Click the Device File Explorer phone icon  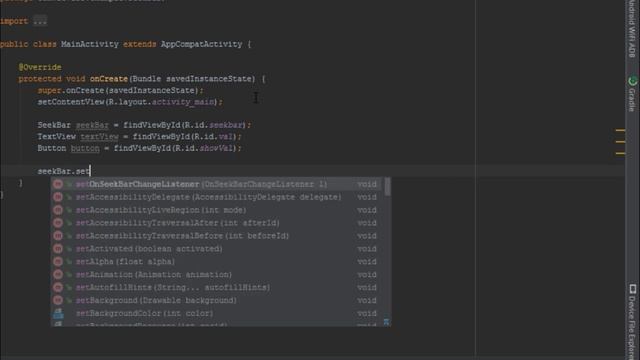[x=633, y=289]
